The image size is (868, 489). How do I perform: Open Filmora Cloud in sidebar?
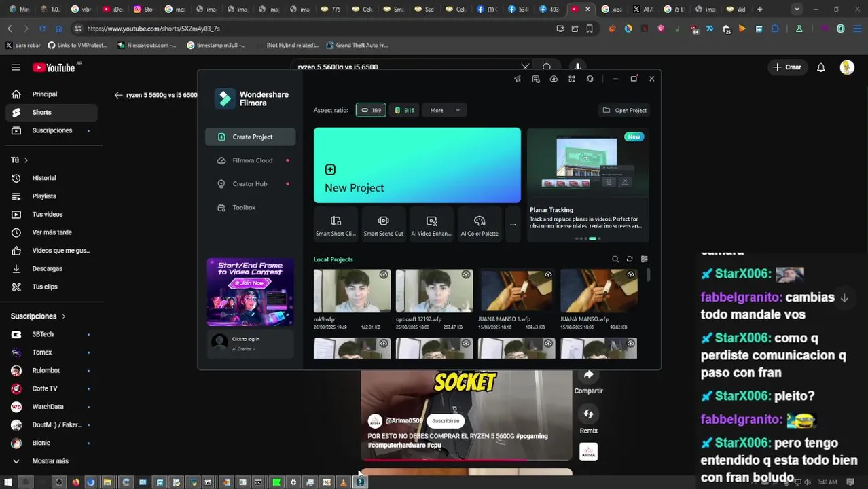pyautogui.click(x=250, y=160)
